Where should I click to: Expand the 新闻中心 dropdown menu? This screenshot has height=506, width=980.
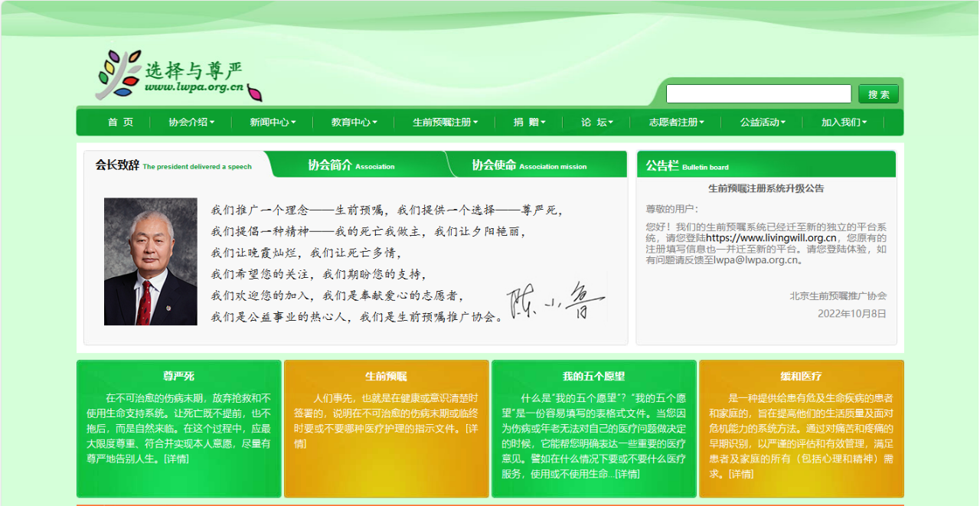(273, 122)
